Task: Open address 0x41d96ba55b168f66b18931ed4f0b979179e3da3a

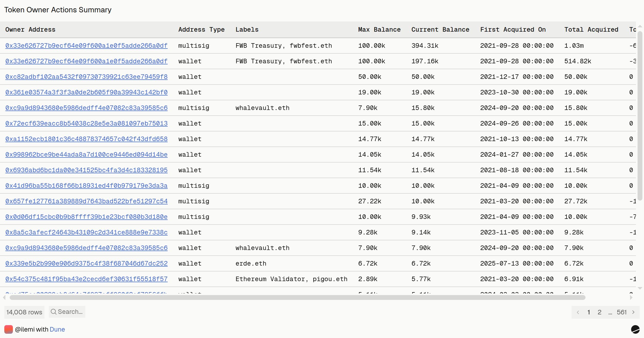Action: pos(86,186)
